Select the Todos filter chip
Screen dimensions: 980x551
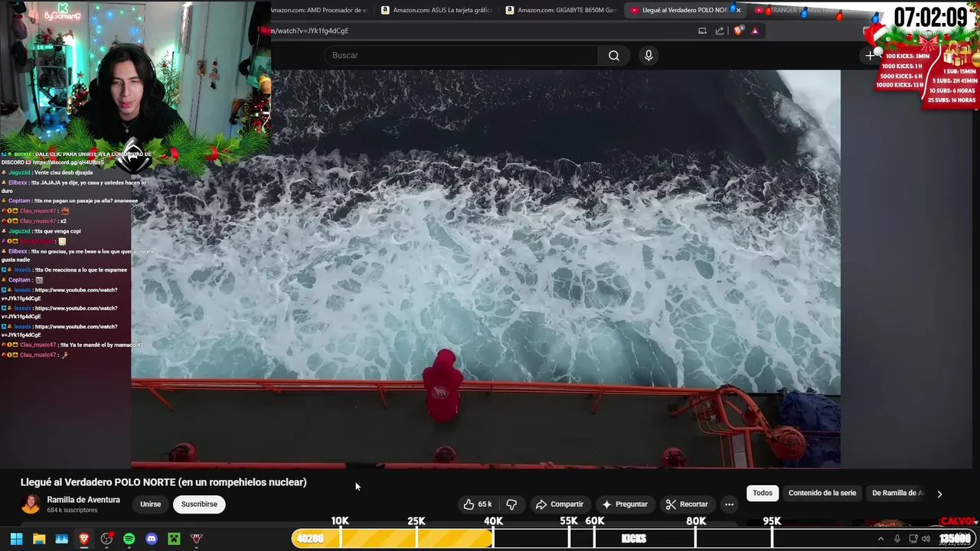pos(763,493)
